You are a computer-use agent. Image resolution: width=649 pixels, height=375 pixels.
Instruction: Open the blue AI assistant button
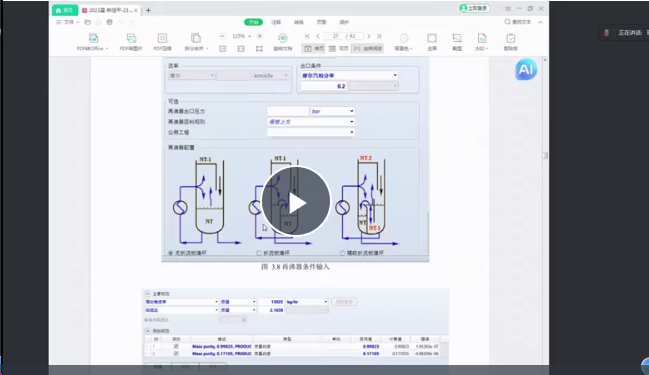526,69
